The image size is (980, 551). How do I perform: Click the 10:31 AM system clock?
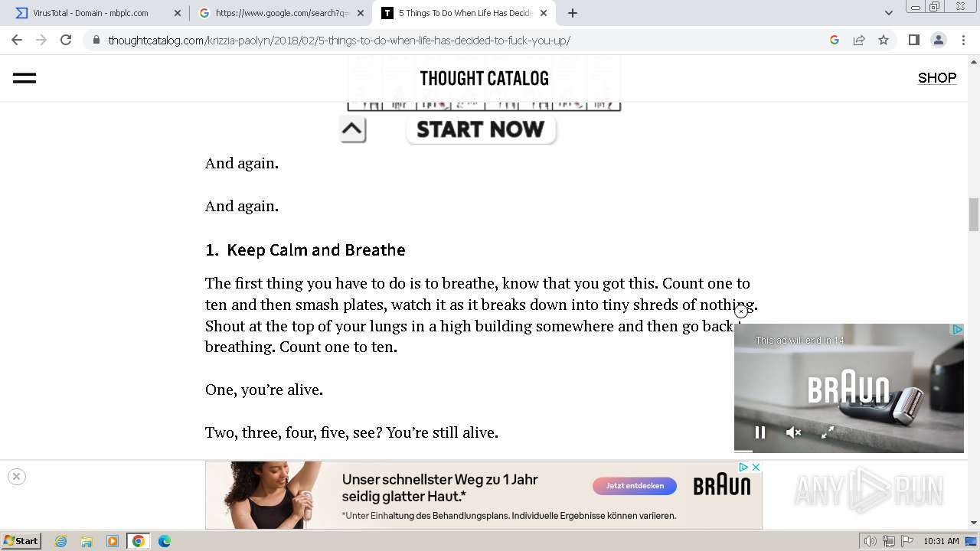pyautogui.click(x=941, y=541)
